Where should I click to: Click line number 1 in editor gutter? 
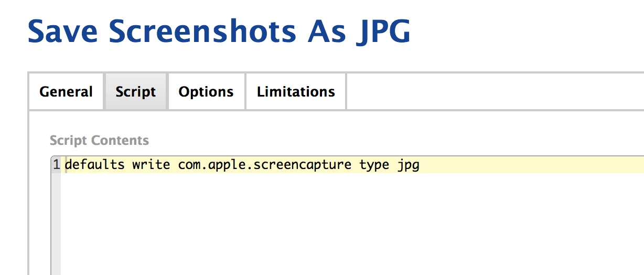tap(56, 165)
